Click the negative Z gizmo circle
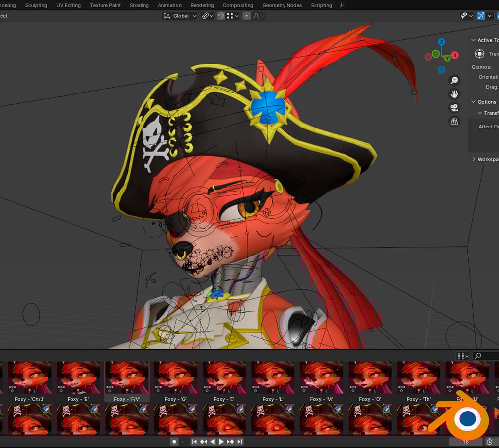The width and height of the screenshot is (499, 448). pos(441,70)
